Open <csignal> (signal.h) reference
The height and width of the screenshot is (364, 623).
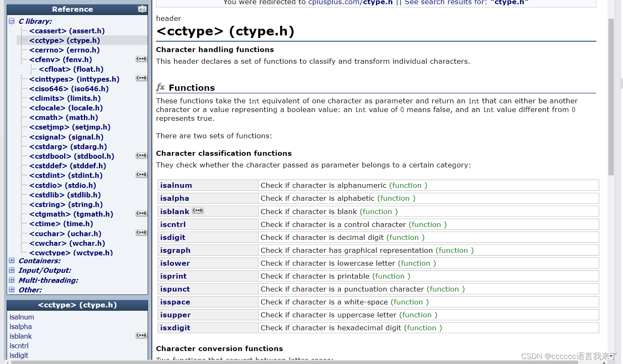(x=67, y=137)
